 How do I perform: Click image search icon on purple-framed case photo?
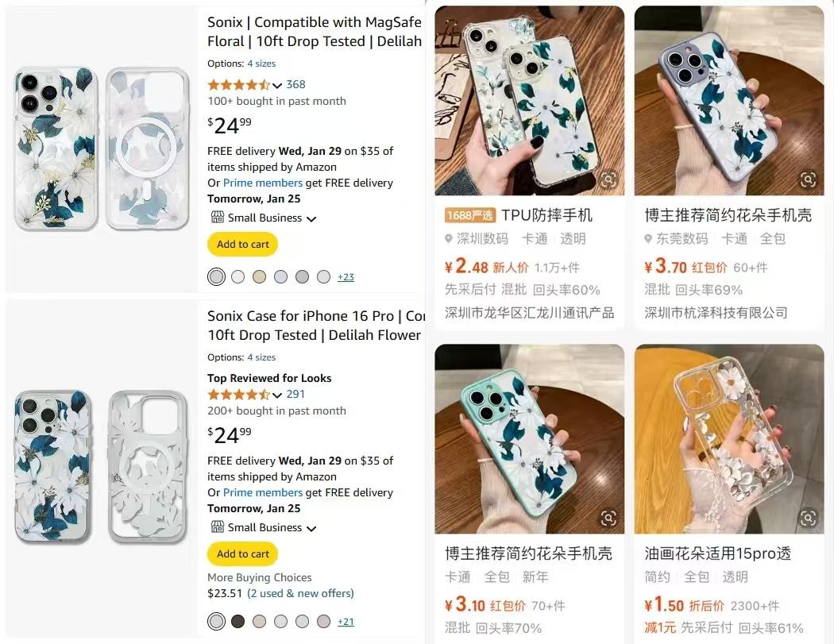(807, 179)
